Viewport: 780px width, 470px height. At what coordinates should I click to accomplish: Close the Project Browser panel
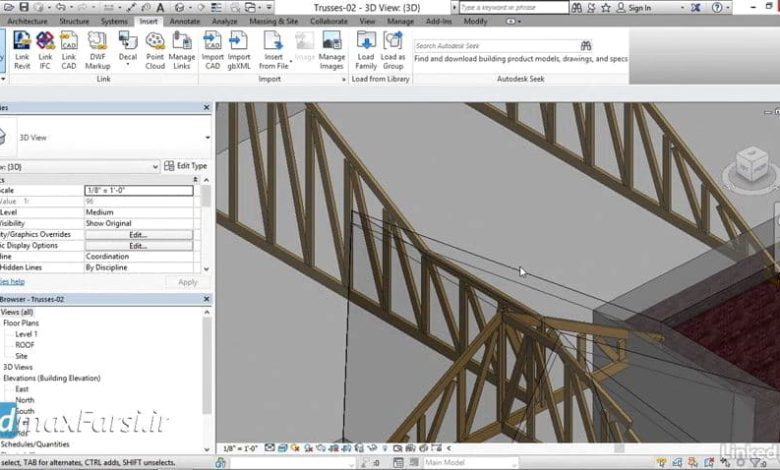[x=206, y=299]
